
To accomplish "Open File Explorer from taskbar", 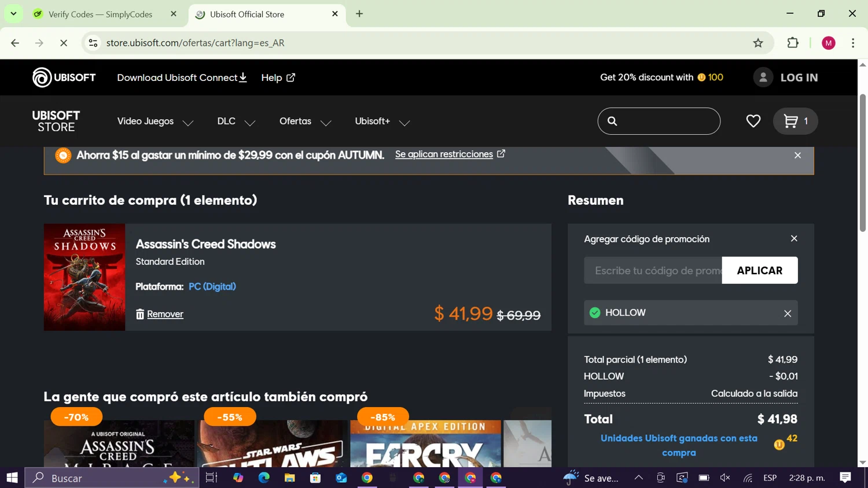I will click(x=289, y=478).
